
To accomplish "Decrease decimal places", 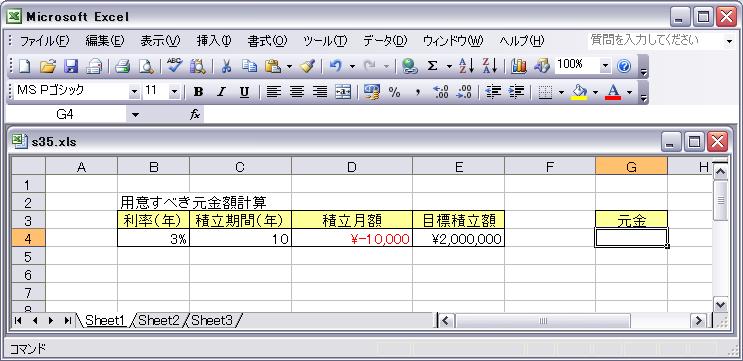I will coord(464,92).
